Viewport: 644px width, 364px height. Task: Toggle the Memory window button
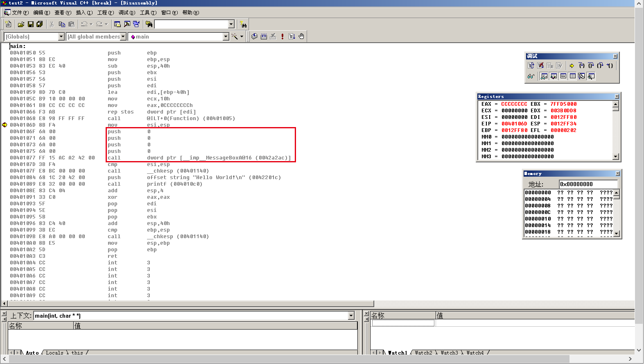coord(572,76)
